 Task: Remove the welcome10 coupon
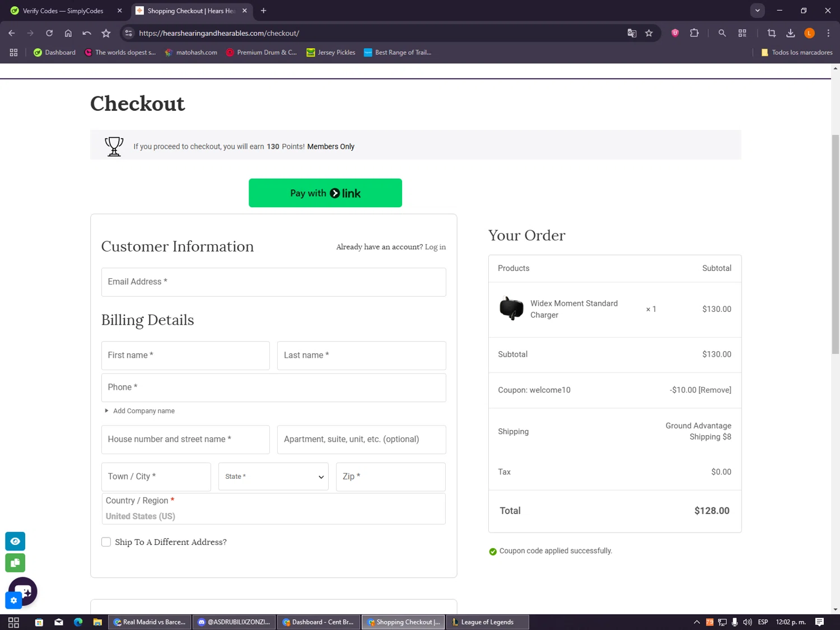click(x=715, y=390)
